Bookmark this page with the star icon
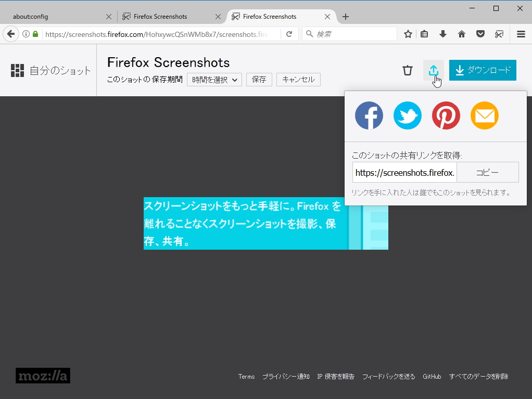Image resolution: width=532 pixels, height=399 pixels. [408, 34]
